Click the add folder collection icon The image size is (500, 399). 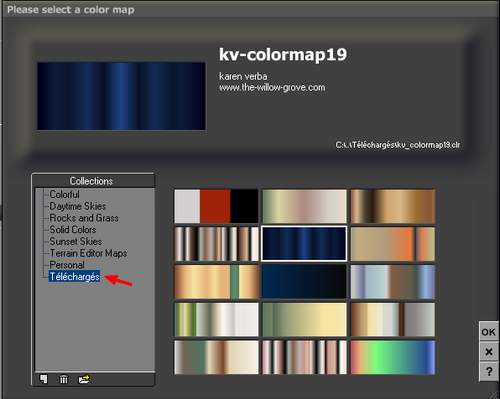click(x=84, y=379)
